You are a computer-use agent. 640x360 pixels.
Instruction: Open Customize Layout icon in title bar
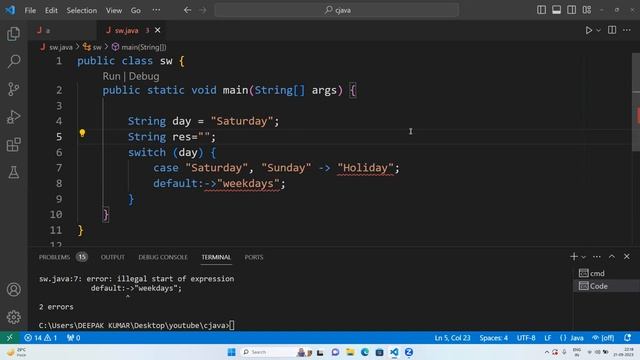587,10
